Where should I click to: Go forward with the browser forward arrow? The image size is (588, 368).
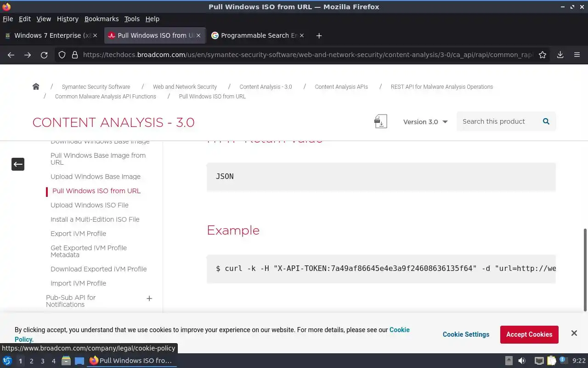click(x=28, y=55)
